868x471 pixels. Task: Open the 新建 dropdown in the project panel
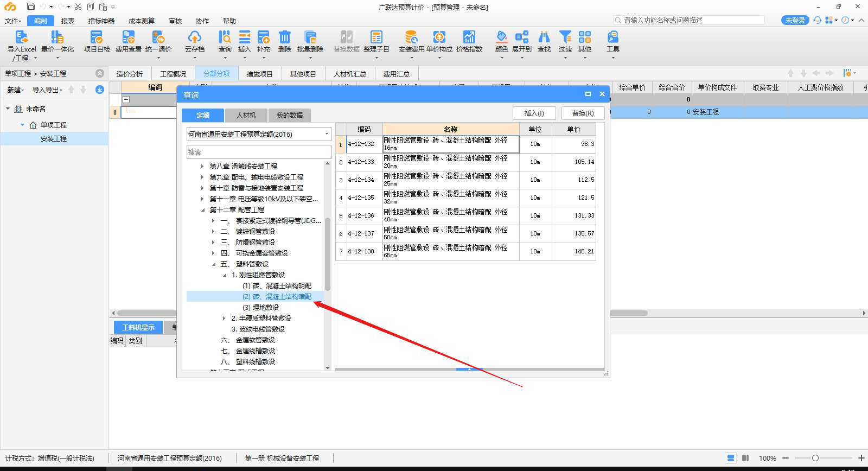click(15, 90)
